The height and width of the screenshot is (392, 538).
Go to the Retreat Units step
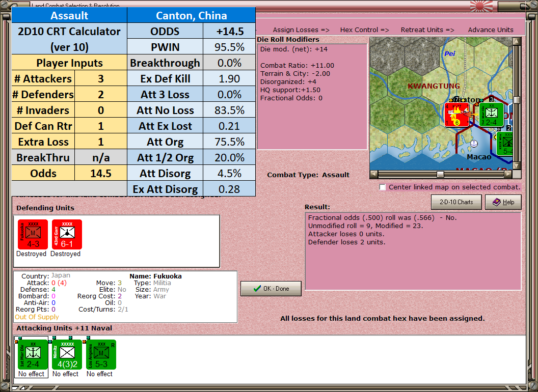coord(427,30)
